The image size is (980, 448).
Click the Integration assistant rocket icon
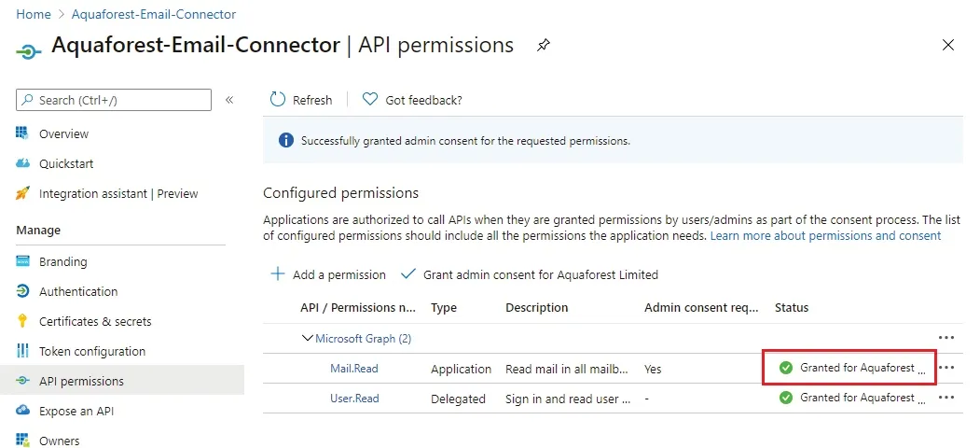click(x=22, y=193)
